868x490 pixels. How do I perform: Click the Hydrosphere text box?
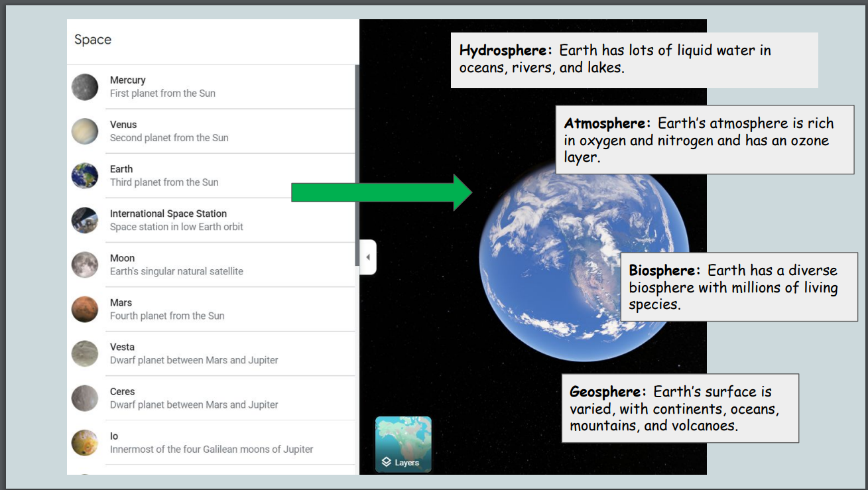634,60
